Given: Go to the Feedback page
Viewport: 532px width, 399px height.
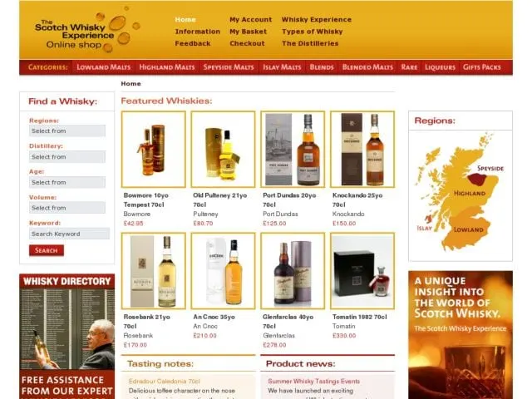Looking at the screenshot, I should tap(193, 43).
